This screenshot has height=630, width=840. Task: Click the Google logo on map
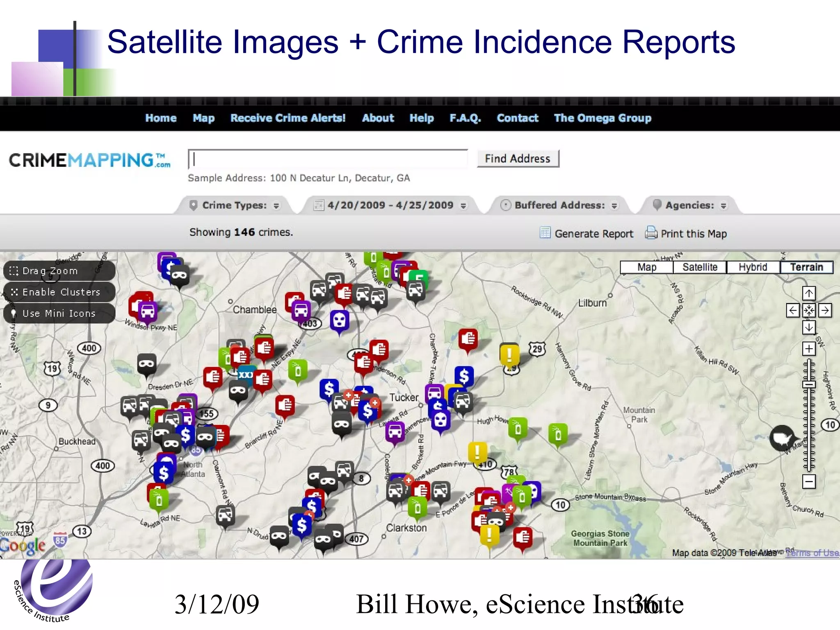(x=23, y=546)
